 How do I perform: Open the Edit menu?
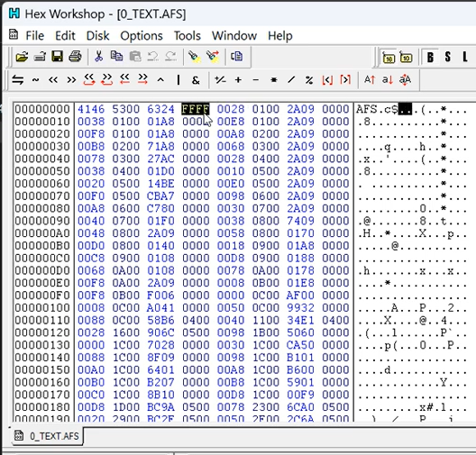click(65, 36)
